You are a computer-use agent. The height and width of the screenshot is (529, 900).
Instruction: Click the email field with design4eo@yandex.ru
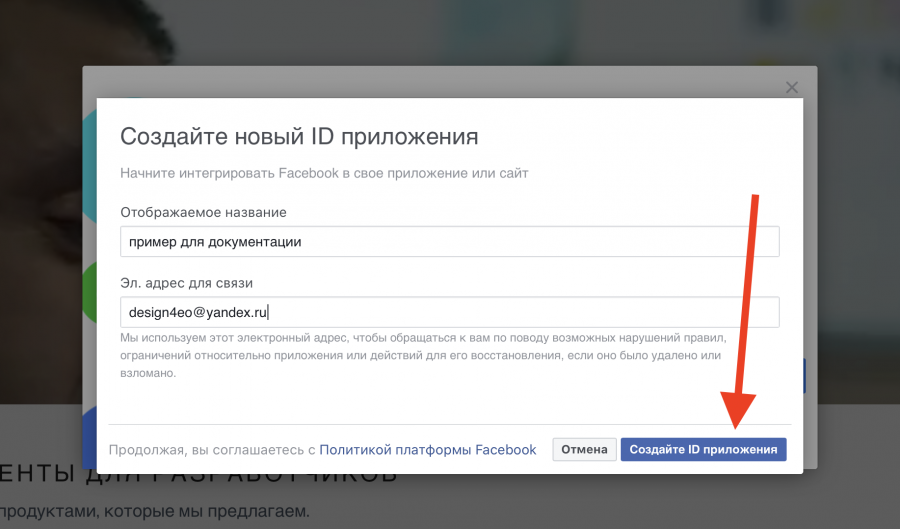(x=449, y=312)
